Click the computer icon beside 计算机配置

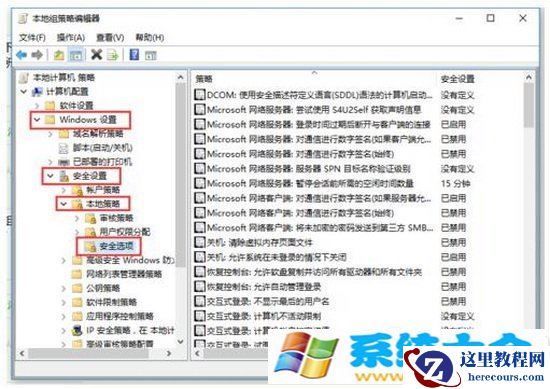(37, 92)
